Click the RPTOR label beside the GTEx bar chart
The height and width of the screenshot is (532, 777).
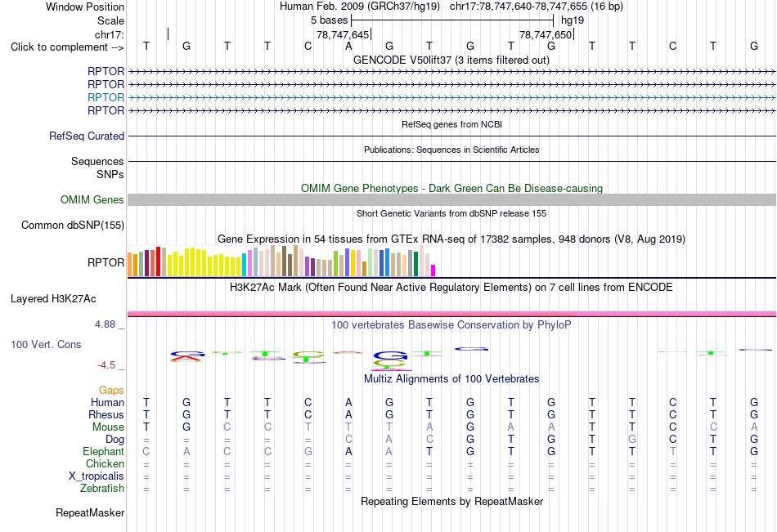(x=106, y=262)
